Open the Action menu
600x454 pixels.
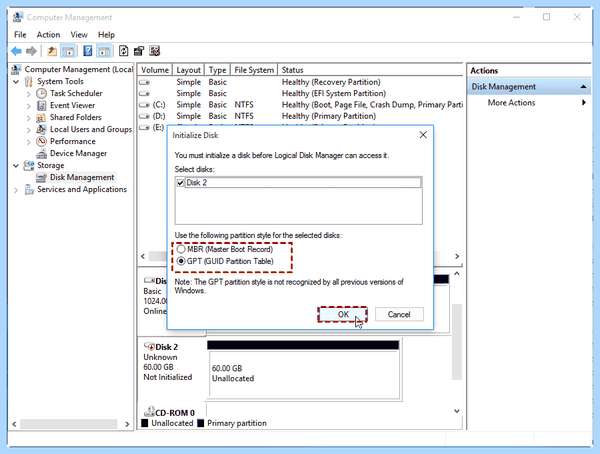[48, 35]
